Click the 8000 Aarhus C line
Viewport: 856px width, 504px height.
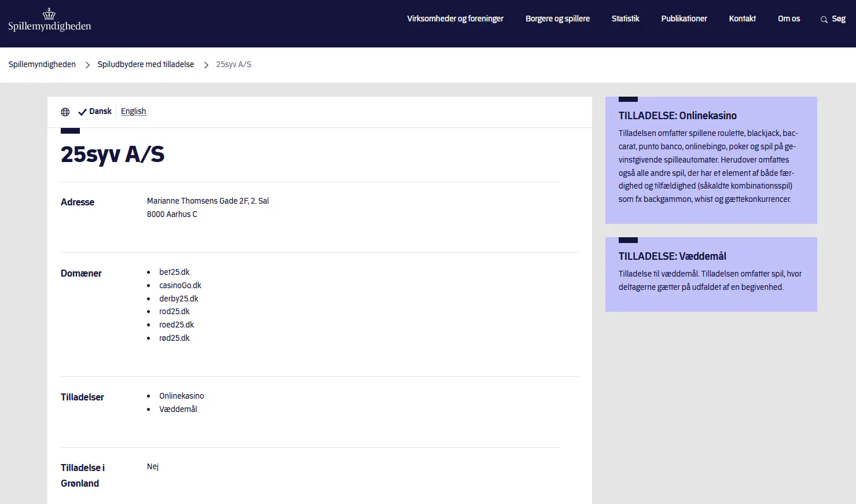[x=172, y=214]
